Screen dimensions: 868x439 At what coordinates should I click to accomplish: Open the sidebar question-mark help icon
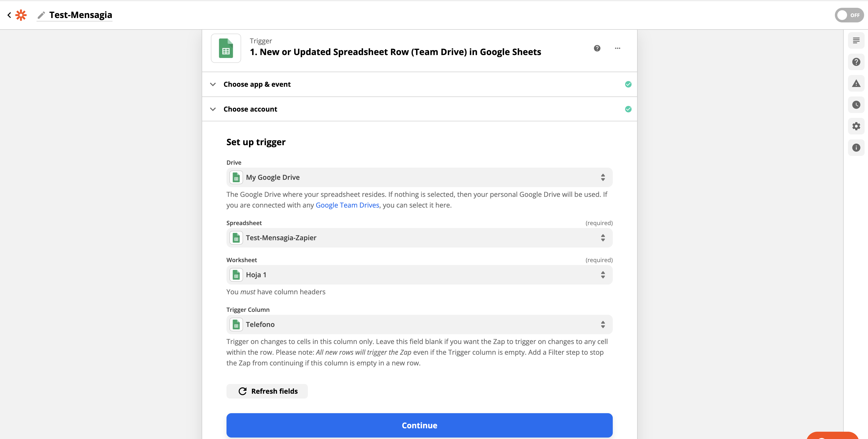pos(856,62)
